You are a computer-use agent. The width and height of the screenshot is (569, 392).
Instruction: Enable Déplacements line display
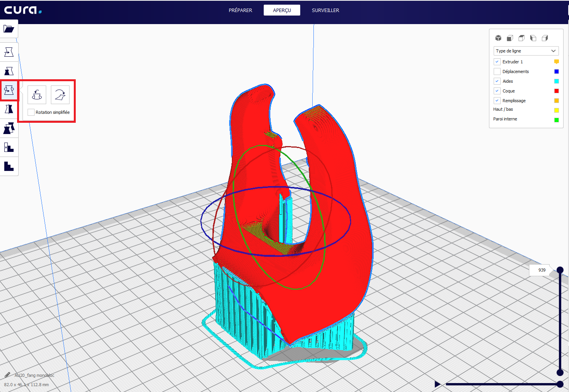click(497, 71)
